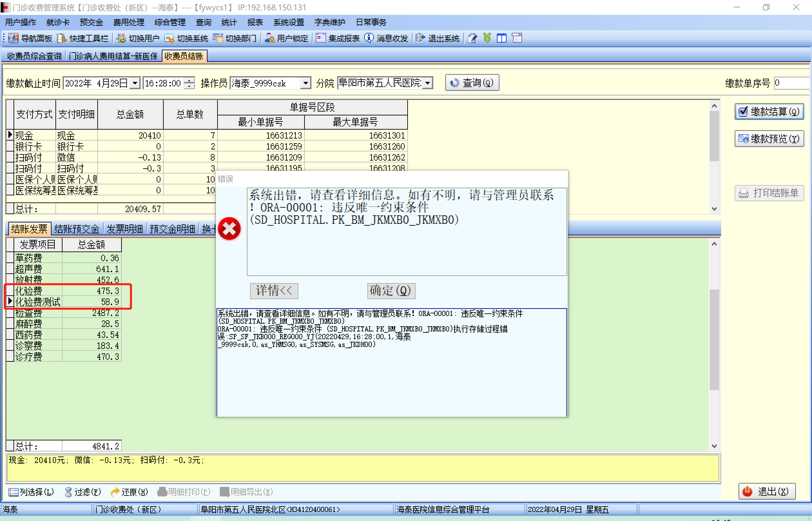Click the 缴款单序号 input field
Screen dimensions: 812x521
[791, 83]
